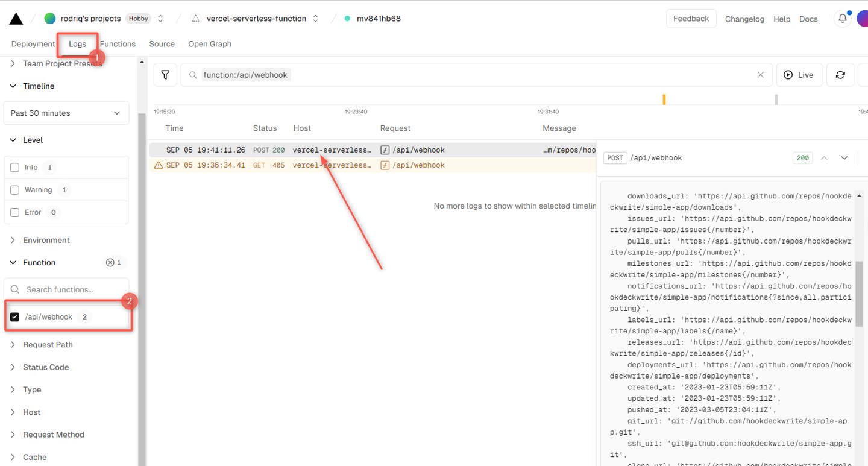Go to previous log with up chevron

coord(824,158)
